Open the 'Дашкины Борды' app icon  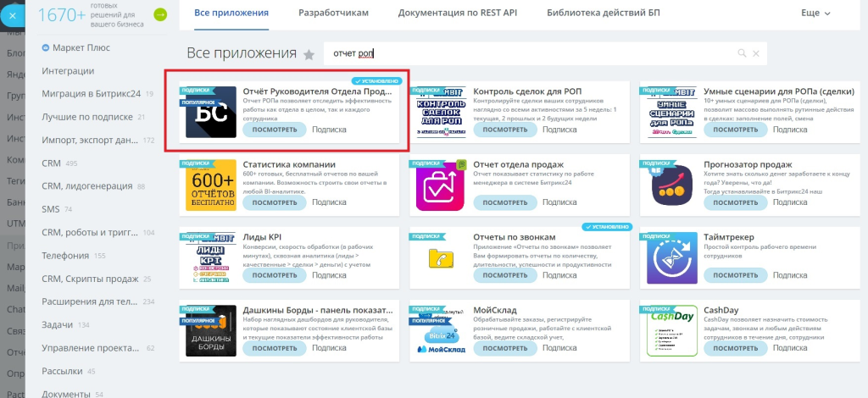pyautogui.click(x=211, y=330)
